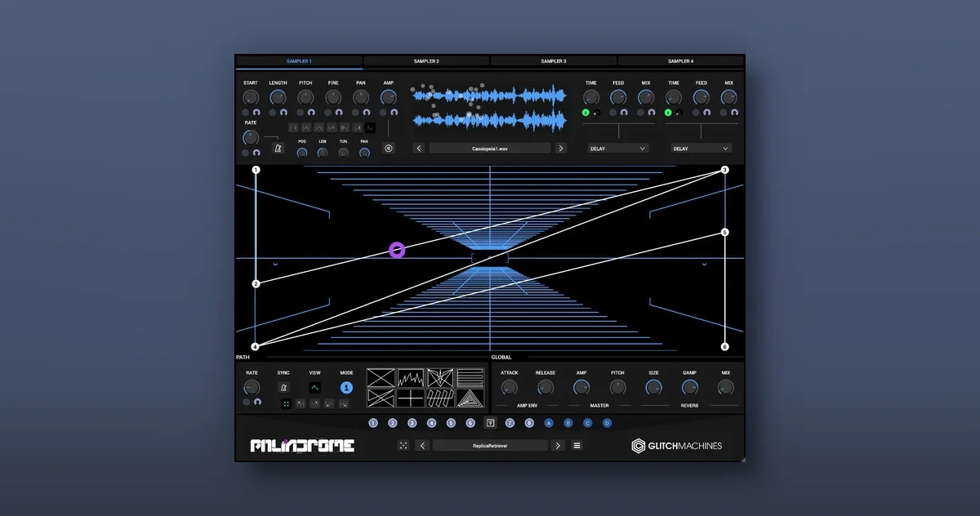Load the next sample after Cassiopeia1.wav

[561, 148]
